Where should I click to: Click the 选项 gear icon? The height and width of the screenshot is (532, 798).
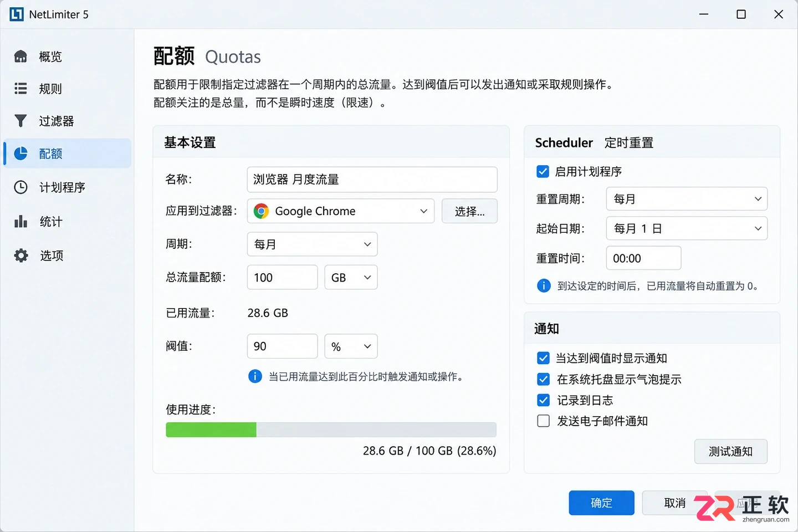pyautogui.click(x=21, y=255)
